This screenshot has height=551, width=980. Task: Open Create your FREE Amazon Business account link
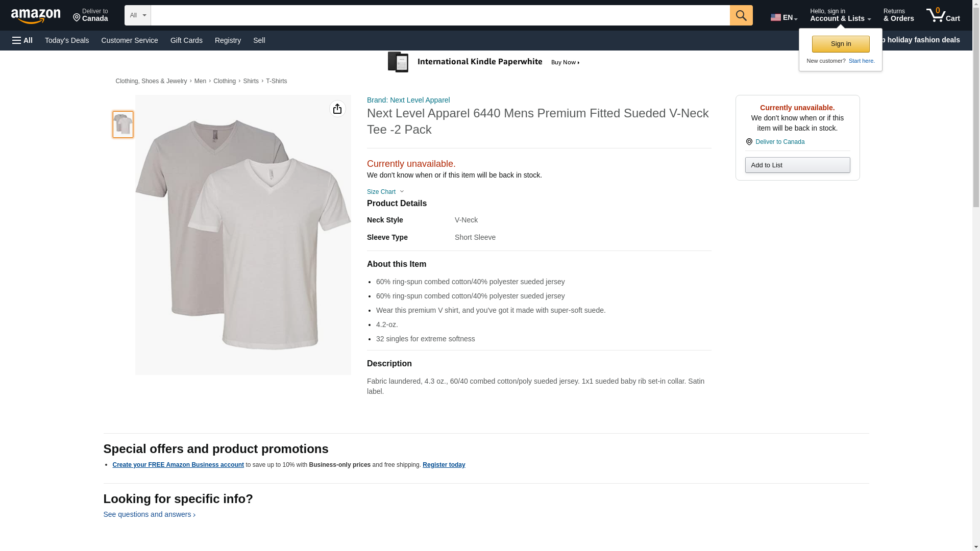click(178, 465)
